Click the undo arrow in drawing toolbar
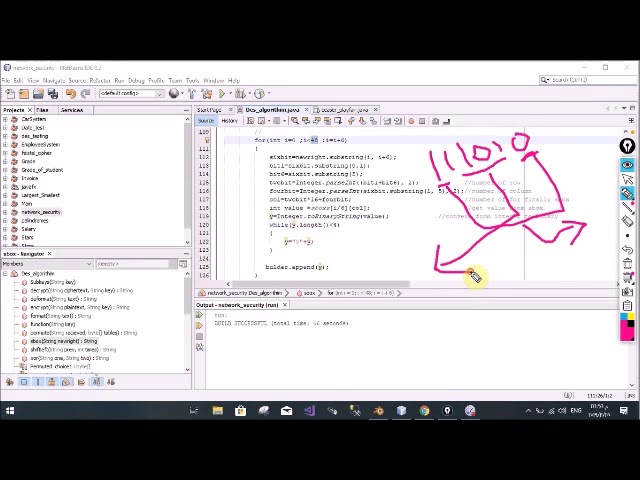Screen dimensions: 640x480 627,249
